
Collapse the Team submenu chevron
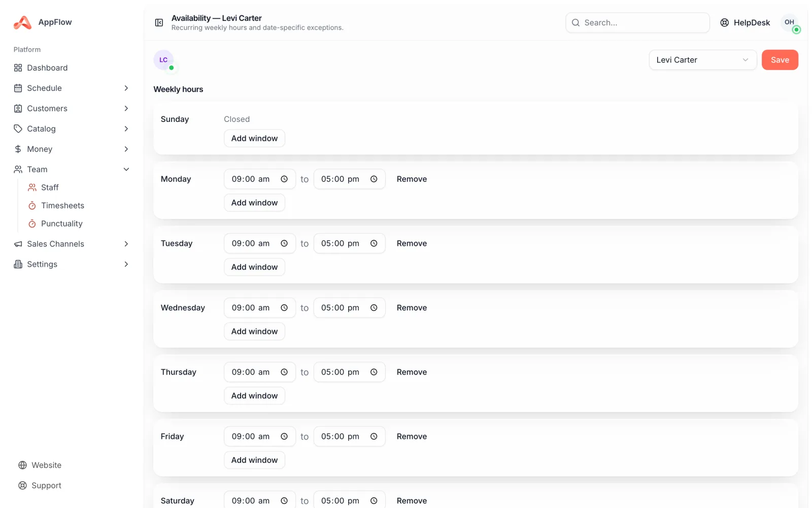(x=126, y=169)
